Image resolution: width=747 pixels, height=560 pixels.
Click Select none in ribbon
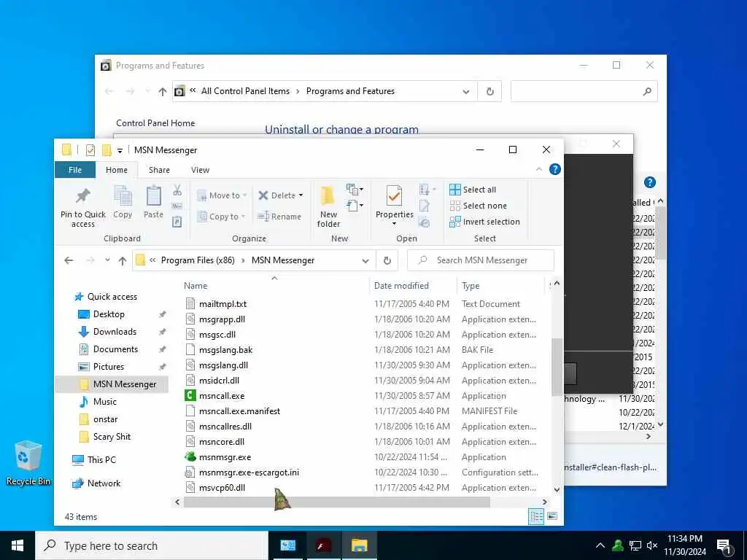(x=479, y=206)
